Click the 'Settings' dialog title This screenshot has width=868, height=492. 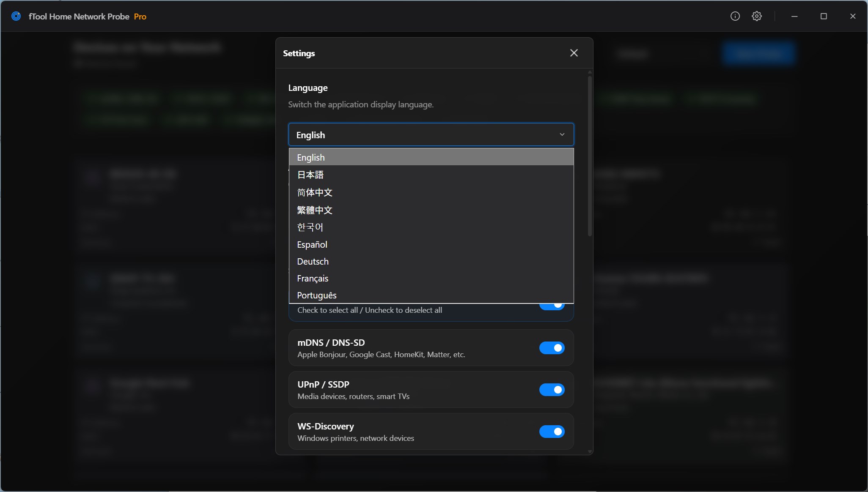[299, 53]
